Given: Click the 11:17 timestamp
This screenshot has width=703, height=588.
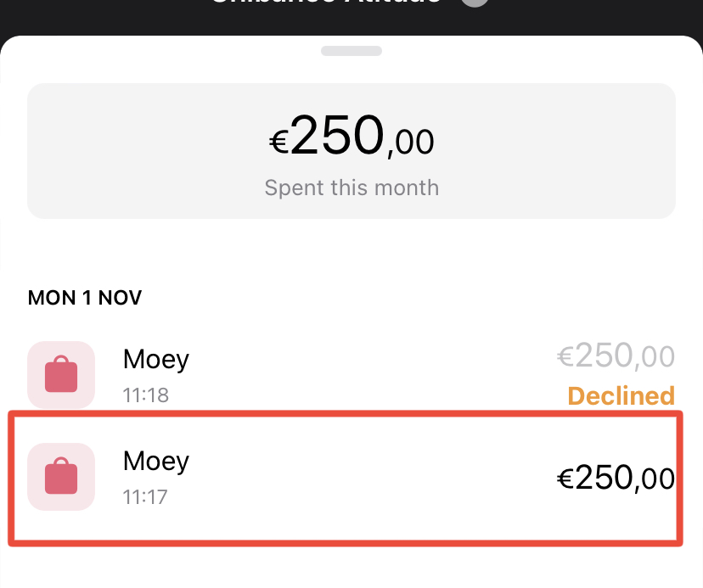Looking at the screenshot, I should (x=146, y=496).
